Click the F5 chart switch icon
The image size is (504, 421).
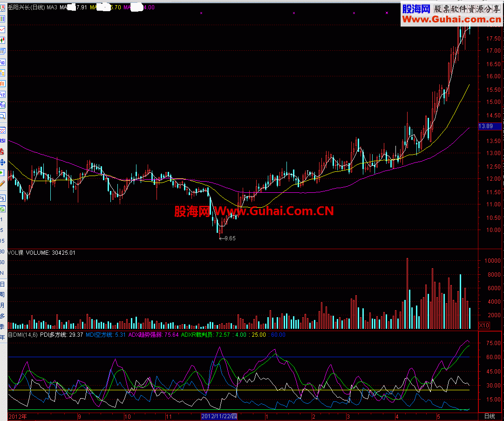pyautogui.click(x=2, y=198)
